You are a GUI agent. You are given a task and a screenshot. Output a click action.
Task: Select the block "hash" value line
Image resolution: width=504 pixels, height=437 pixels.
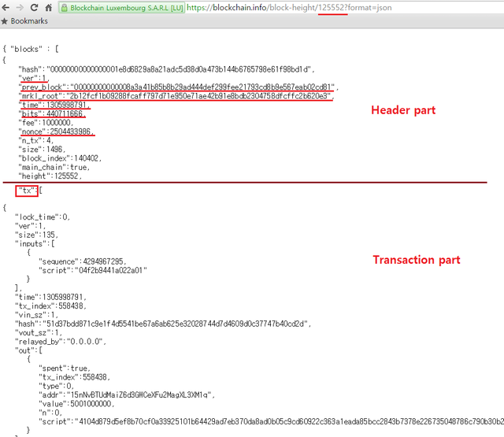[166, 69]
